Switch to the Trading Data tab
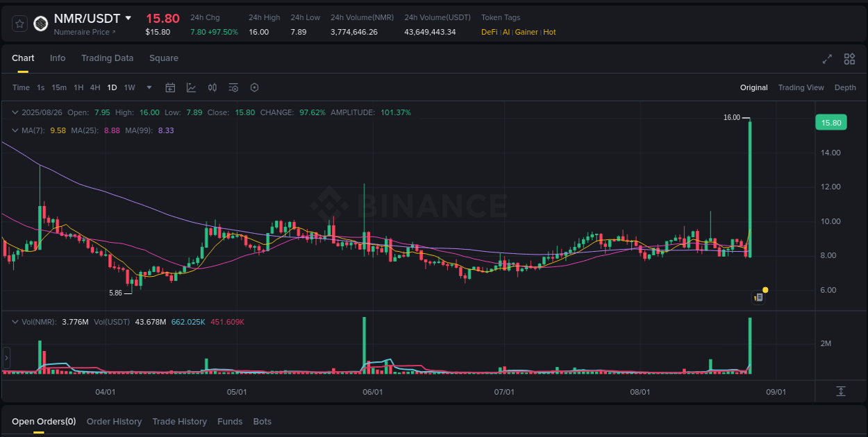The image size is (868, 437). tap(107, 58)
